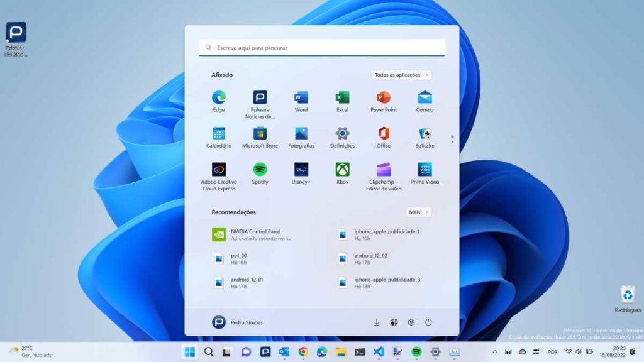Open the Solitaire game

[x=425, y=137]
